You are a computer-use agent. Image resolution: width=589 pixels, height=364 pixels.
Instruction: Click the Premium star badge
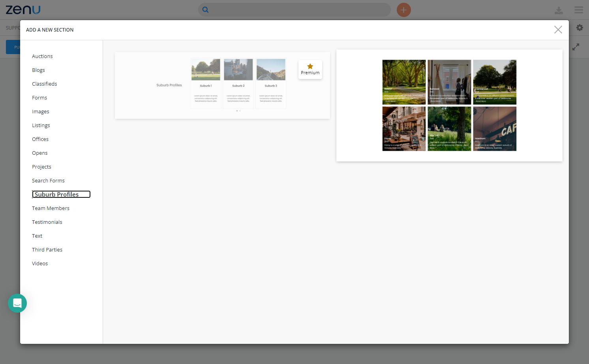point(310,69)
